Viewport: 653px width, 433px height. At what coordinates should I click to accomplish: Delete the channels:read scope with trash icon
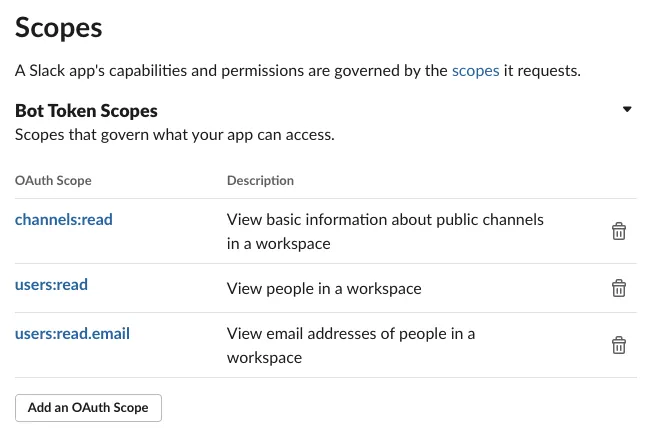tap(619, 231)
